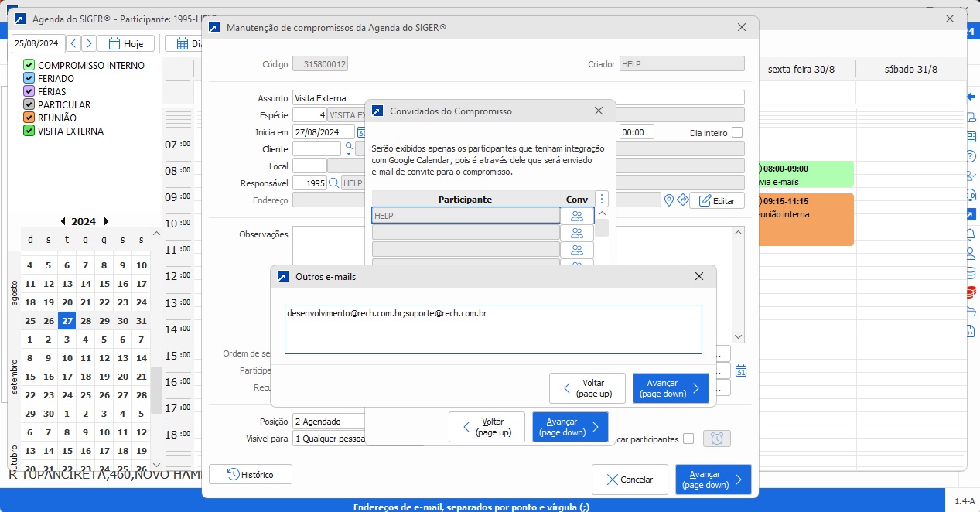Screen dimensions: 980x512
Task: Open the Posição 2-Agendado dropdown
Action: click(328, 422)
